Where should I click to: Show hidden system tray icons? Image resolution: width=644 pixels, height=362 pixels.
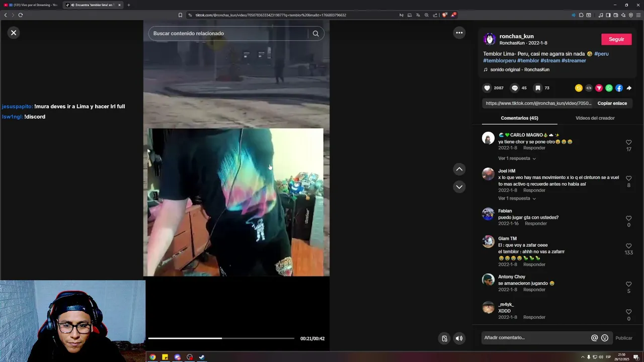click(583, 357)
